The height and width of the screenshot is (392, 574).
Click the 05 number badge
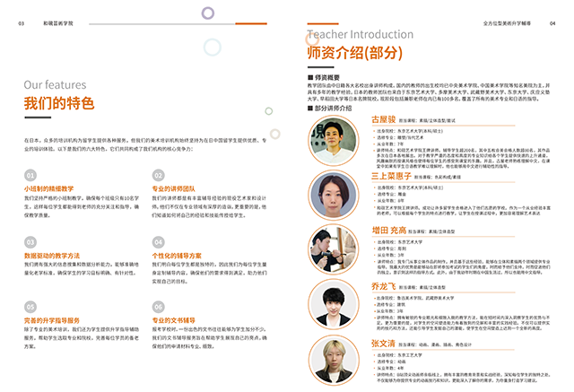(x=30, y=307)
